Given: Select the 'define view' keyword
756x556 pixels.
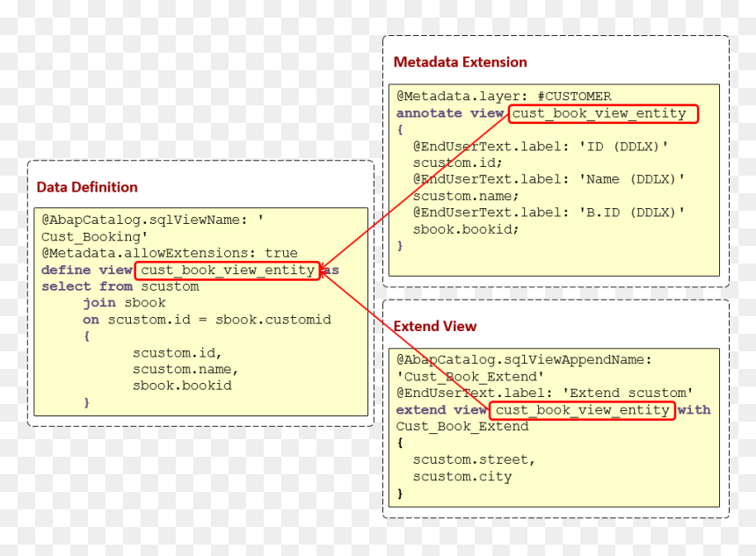Looking at the screenshot, I should point(87,270).
